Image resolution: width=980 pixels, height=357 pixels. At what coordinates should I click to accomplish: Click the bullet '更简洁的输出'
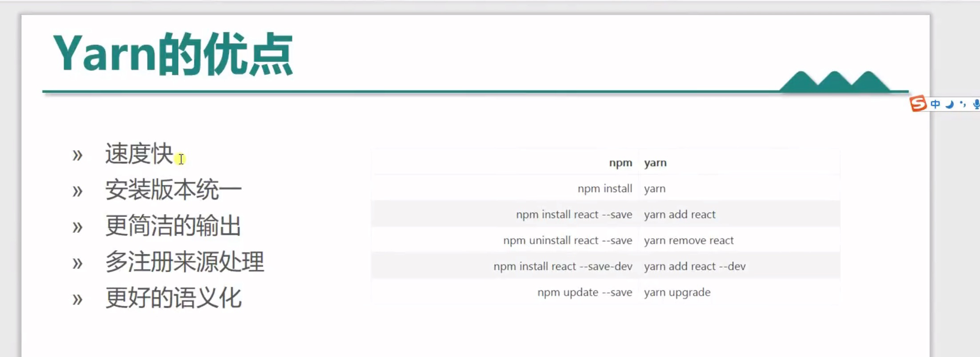173,226
